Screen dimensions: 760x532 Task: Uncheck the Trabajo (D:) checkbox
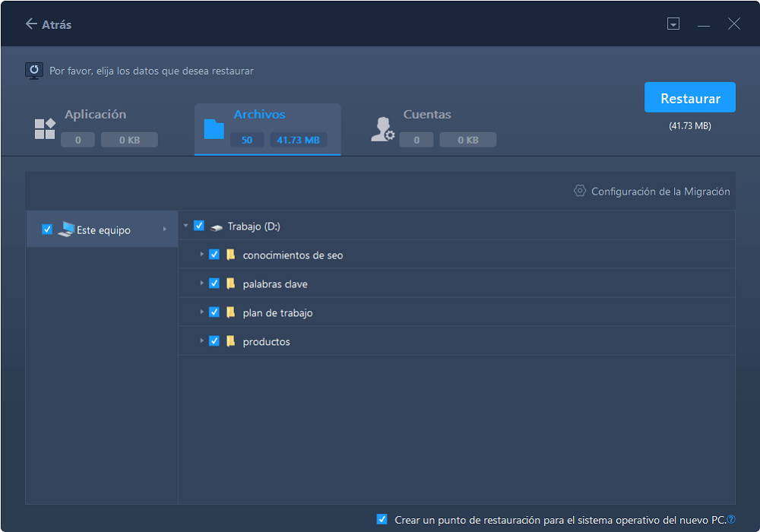[x=198, y=226]
